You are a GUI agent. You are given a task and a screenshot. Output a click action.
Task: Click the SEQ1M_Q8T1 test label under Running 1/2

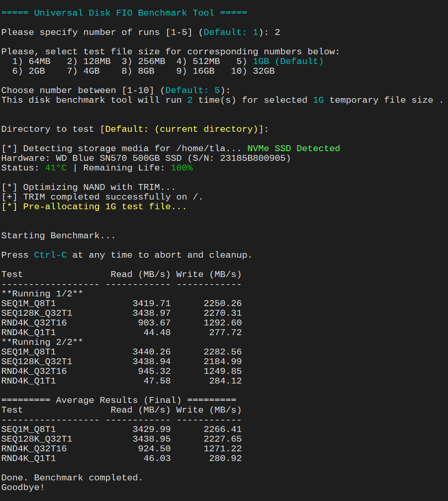coord(28,303)
